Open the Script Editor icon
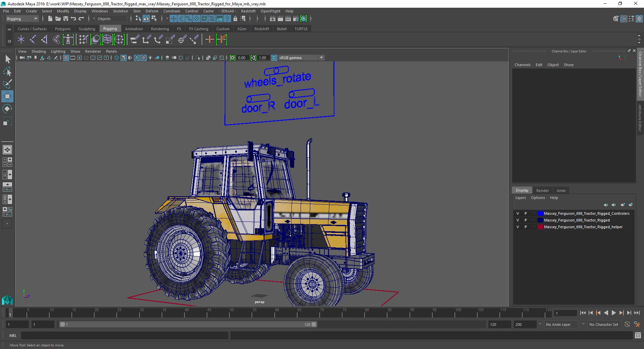The width and height of the screenshot is (644, 349). (x=638, y=335)
